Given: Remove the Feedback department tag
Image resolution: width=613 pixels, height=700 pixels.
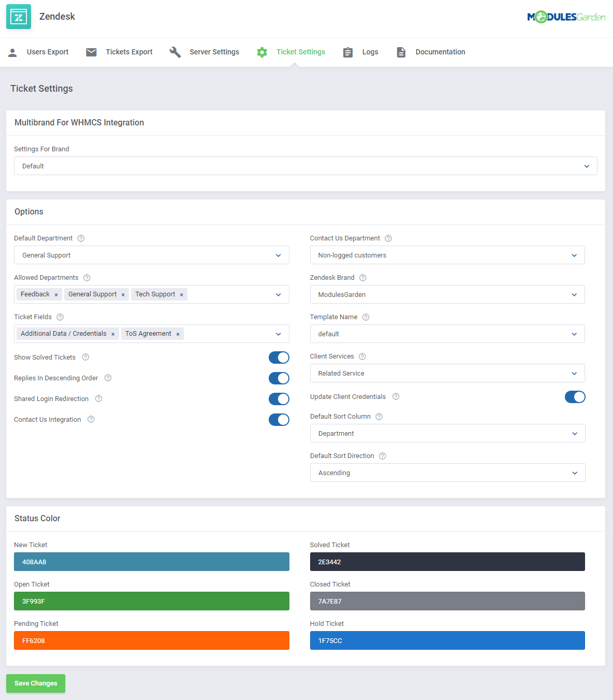Looking at the screenshot, I should pos(56,294).
